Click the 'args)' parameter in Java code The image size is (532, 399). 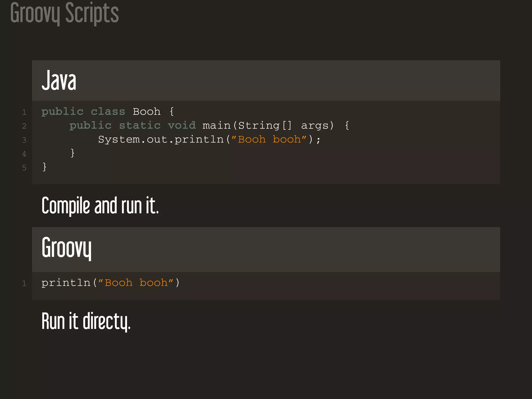pyautogui.click(x=317, y=126)
